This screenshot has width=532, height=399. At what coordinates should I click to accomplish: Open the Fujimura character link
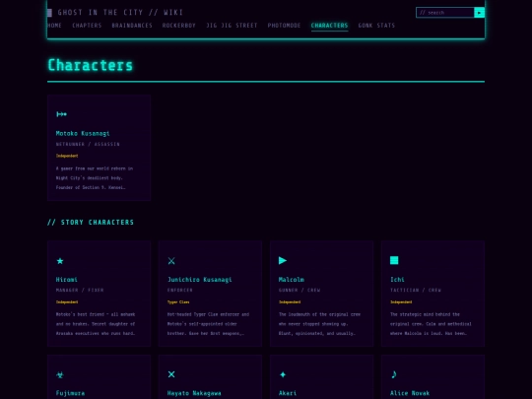click(x=70, y=393)
